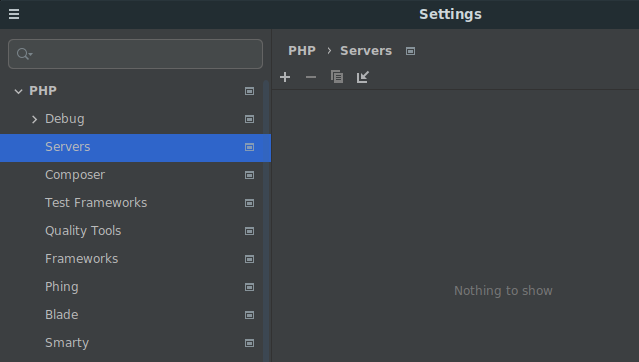Click the Servers breadcrumb label
The width and height of the screenshot is (639, 362).
click(366, 51)
